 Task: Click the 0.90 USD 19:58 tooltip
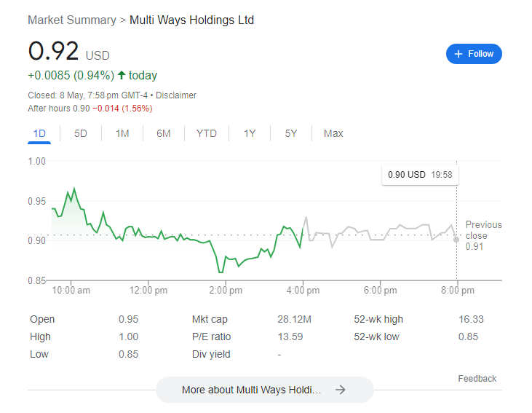click(420, 175)
